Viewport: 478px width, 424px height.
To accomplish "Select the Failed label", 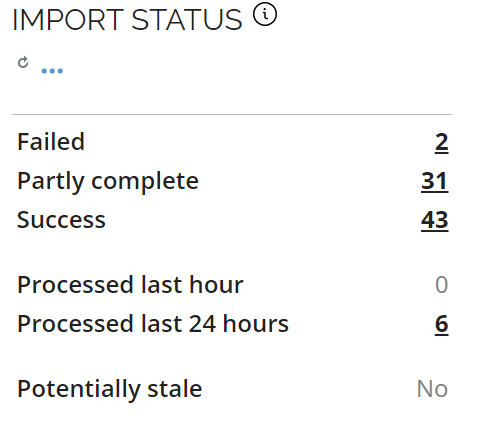I will [51, 142].
